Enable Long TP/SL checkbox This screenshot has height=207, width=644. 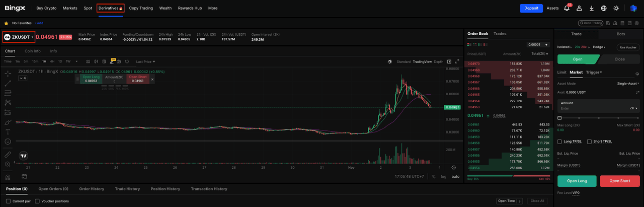click(x=560, y=142)
